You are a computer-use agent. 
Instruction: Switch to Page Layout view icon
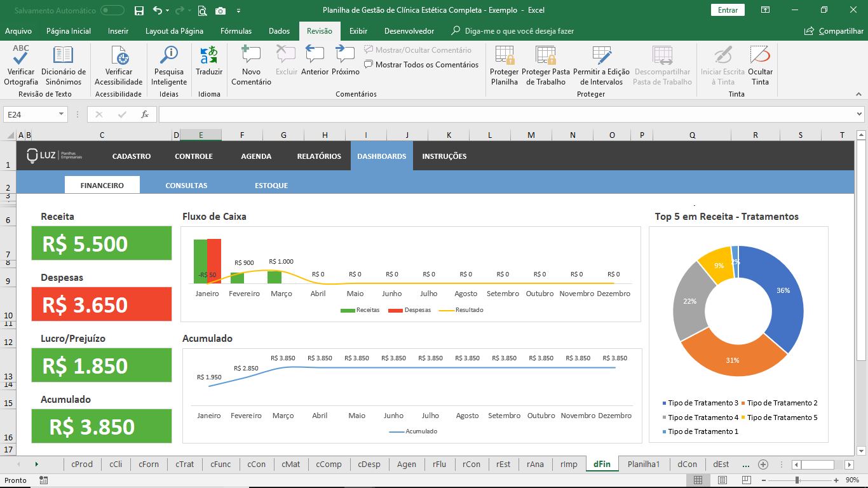pos(721,480)
